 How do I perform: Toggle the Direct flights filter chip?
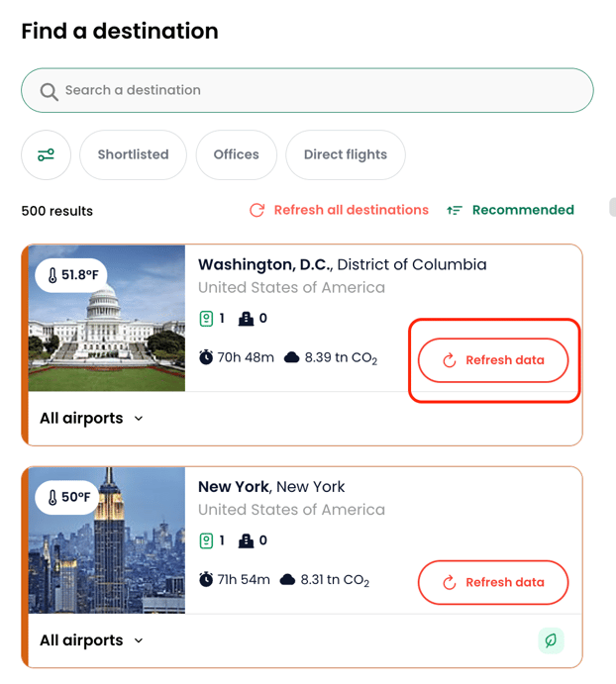coord(346,154)
